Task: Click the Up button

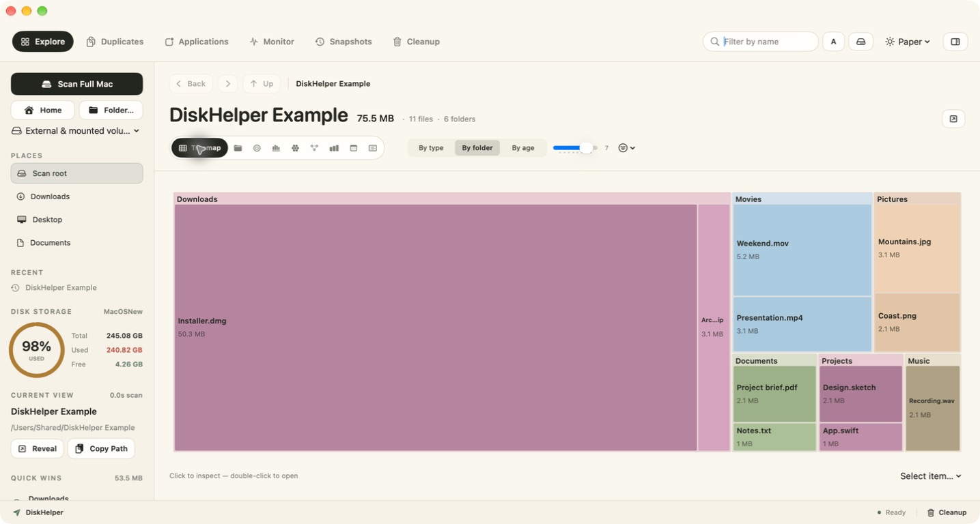Action: point(262,83)
